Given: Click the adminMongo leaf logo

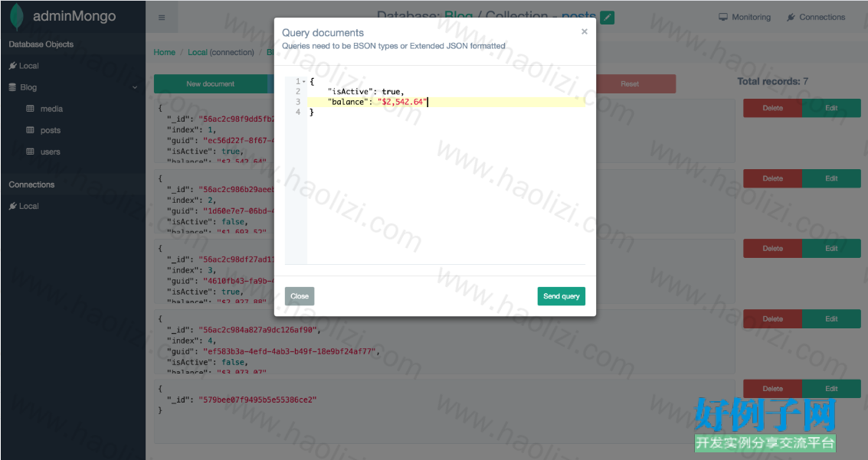Looking at the screenshot, I should point(17,17).
